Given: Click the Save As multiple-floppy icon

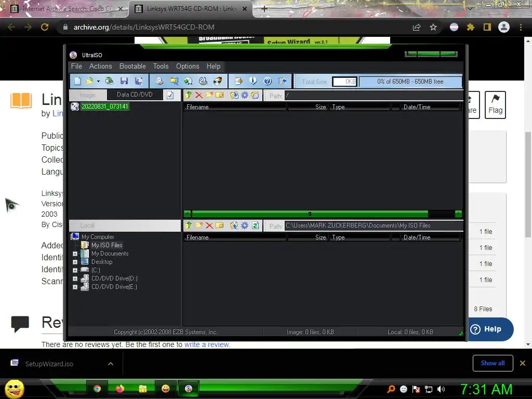Looking at the screenshot, I should pyautogui.click(x=138, y=81).
